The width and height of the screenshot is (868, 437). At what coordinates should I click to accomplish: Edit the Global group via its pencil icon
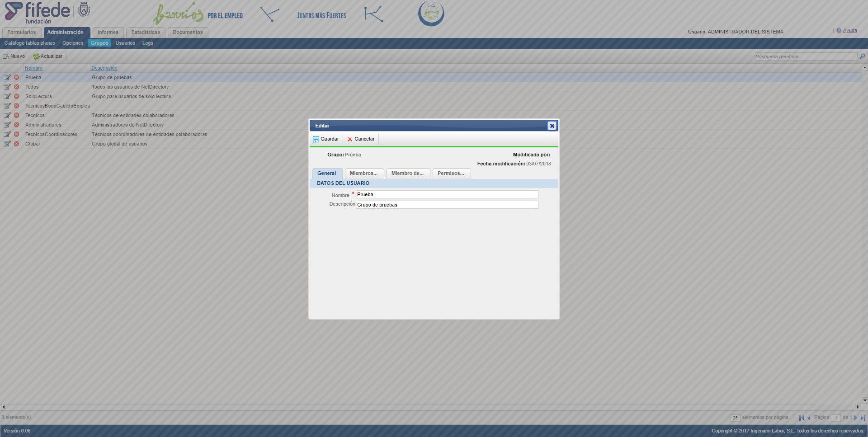click(x=7, y=144)
